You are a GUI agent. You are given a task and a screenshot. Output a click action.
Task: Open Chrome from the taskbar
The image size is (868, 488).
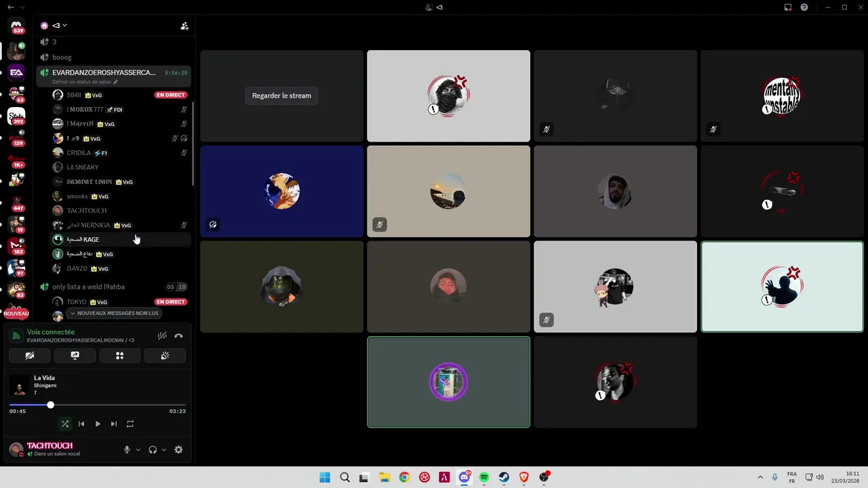[x=404, y=477]
